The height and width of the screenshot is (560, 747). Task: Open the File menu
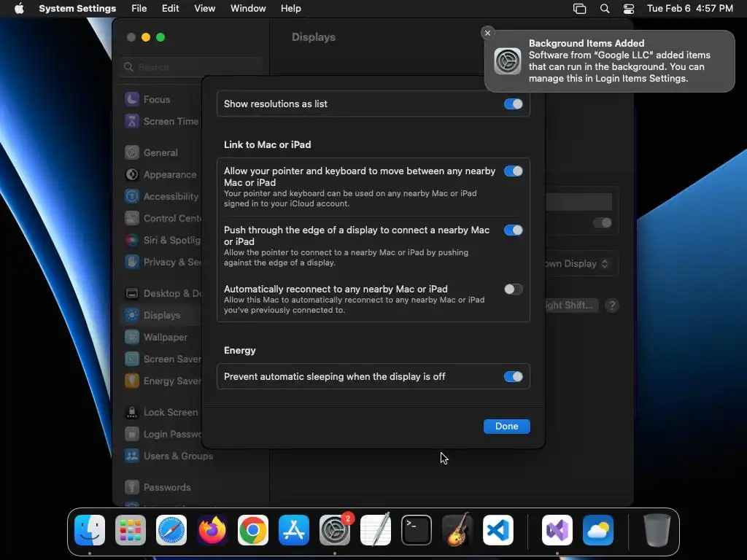(x=139, y=9)
